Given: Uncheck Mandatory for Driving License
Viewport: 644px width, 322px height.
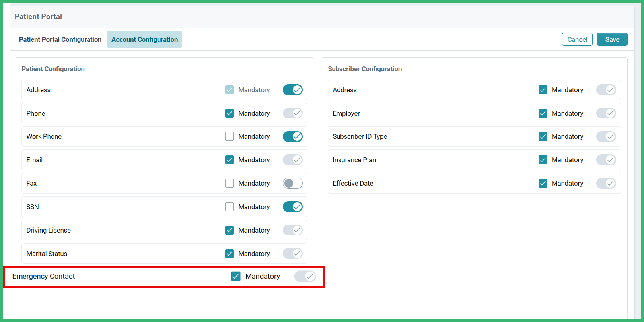Looking at the screenshot, I should point(230,230).
